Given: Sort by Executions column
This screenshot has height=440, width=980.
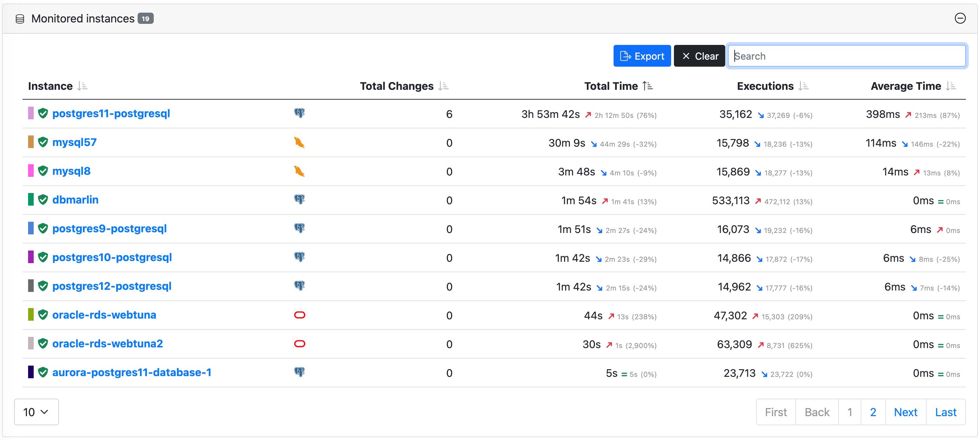Looking at the screenshot, I should [773, 86].
